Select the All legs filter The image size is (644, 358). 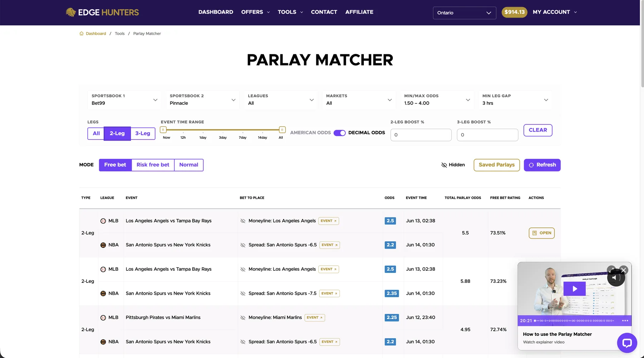pyautogui.click(x=96, y=133)
